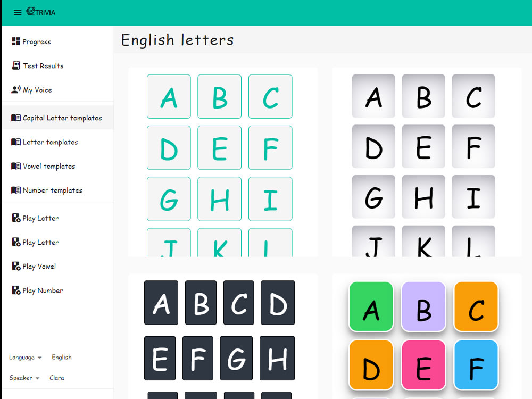The width and height of the screenshot is (532, 399).
Task: Click the pink letter E tile
Action: [423, 365]
